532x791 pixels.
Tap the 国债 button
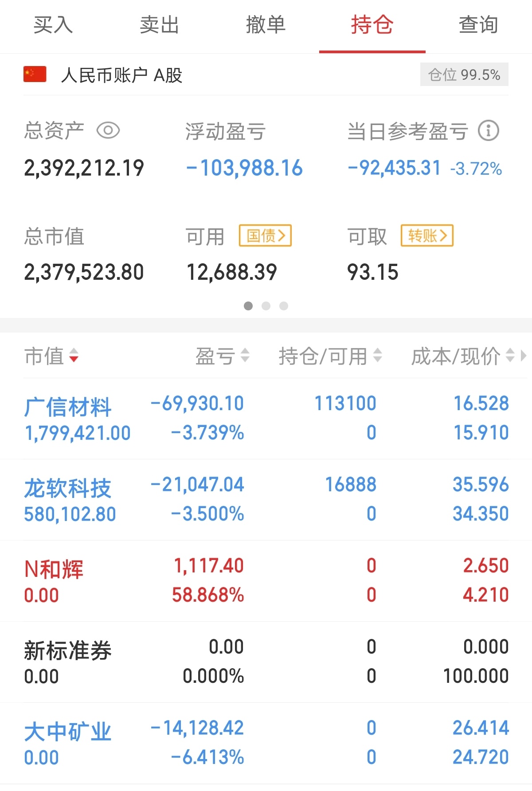tap(265, 235)
